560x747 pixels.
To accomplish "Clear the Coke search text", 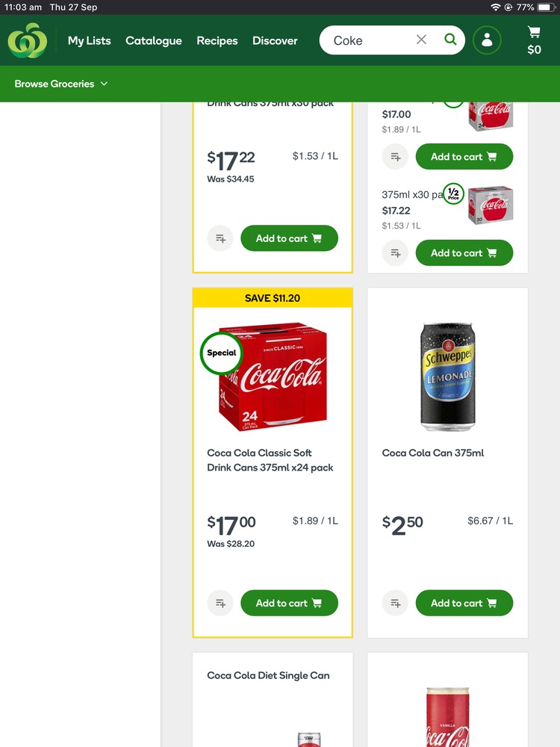I will (x=421, y=40).
